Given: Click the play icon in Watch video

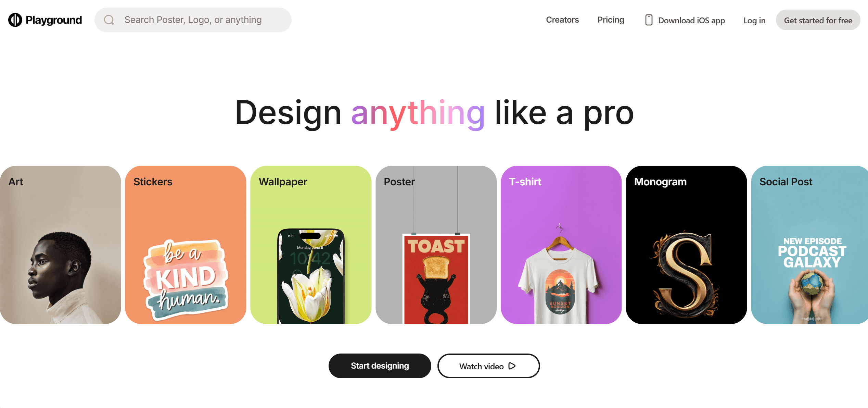Looking at the screenshot, I should pyautogui.click(x=512, y=366).
